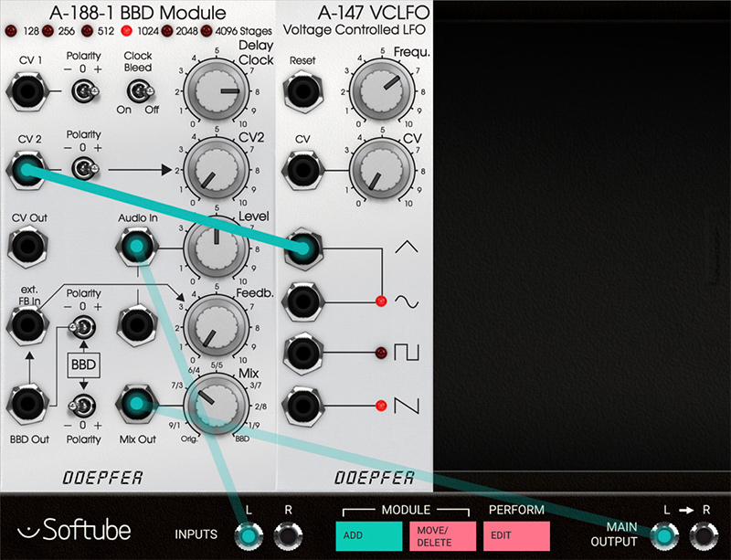Image resolution: width=731 pixels, height=560 pixels.
Task: Click the Delay Clock knob
Action: [217, 90]
